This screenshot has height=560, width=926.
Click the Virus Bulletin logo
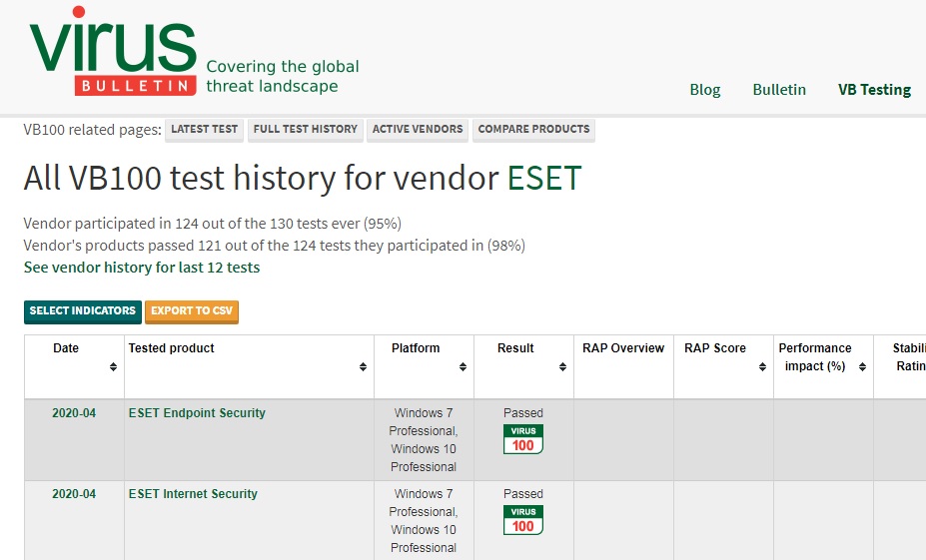coord(113,51)
